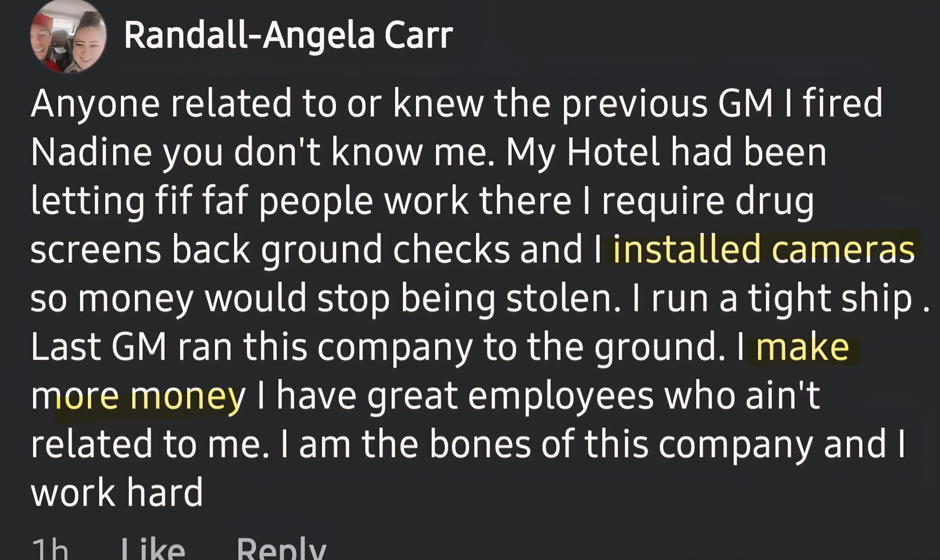Viewport: 940px width, 560px height.
Task: Like this comment
Action: [x=153, y=549]
